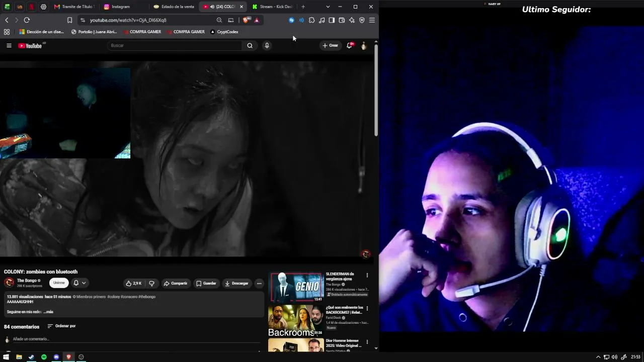
Task: Open the Portolio | Juana Abri... bookmark
Action: (x=94, y=32)
